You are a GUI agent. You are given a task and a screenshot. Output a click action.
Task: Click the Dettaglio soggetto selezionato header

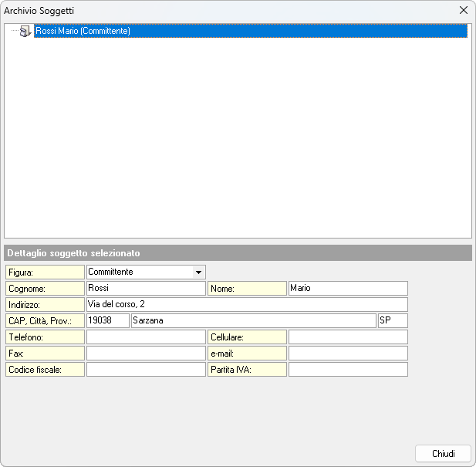coord(238,253)
